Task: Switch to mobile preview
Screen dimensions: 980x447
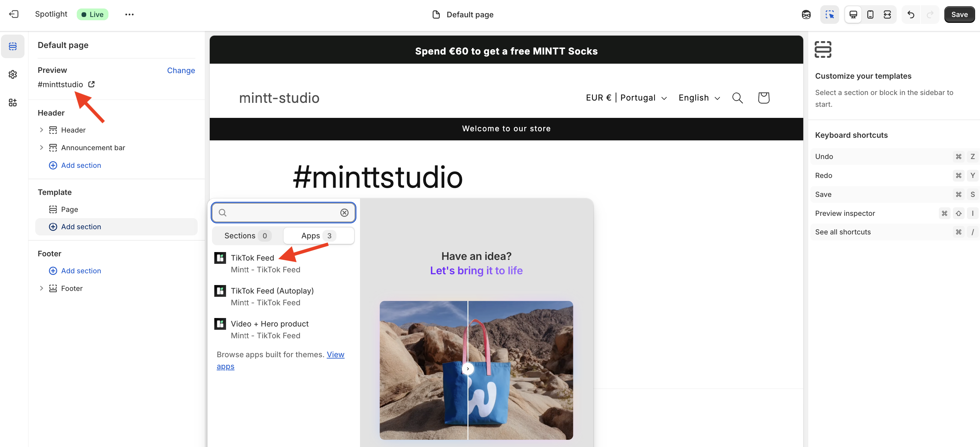Action: [870, 14]
